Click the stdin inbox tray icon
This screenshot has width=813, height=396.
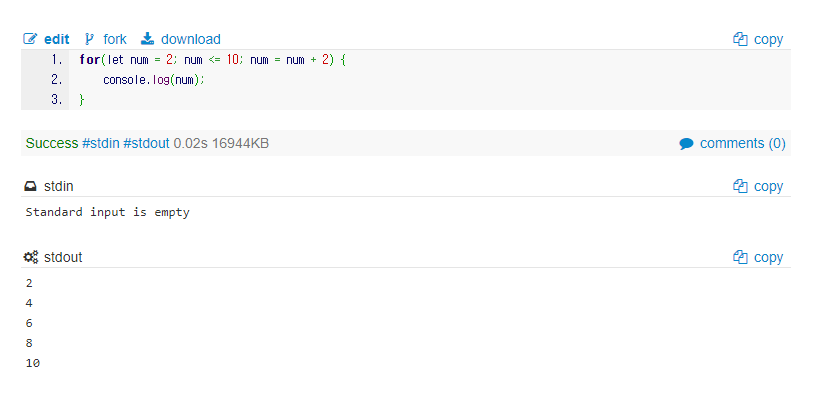click(31, 186)
